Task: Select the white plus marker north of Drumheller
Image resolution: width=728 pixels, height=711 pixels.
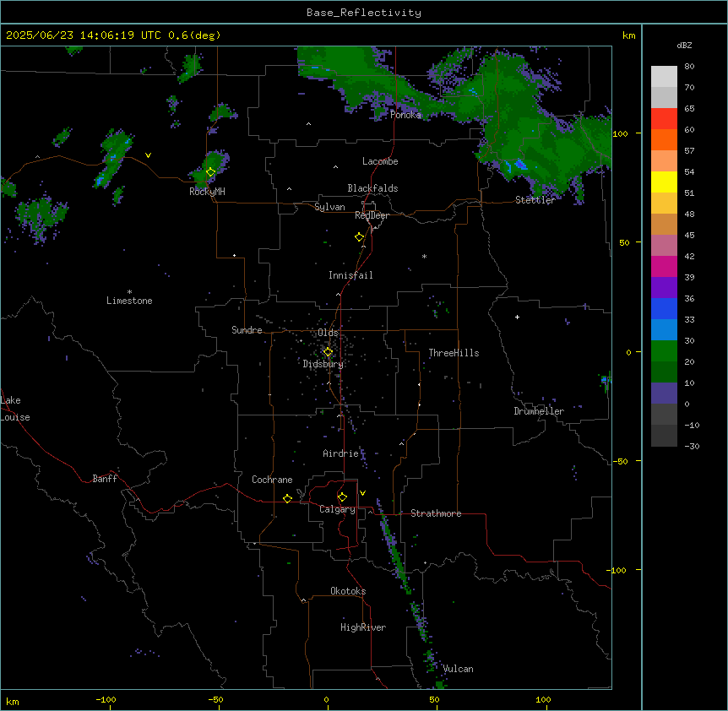Action: tap(517, 317)
